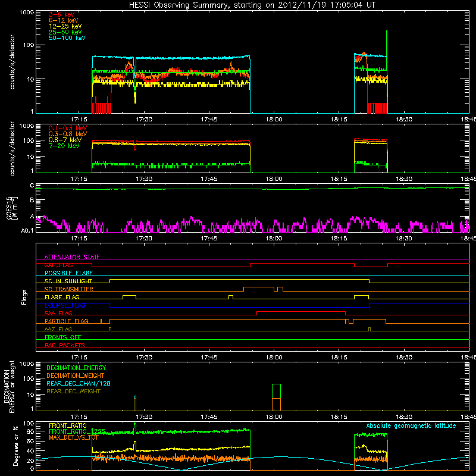Image resolution: width=476 pixels, height=476 pixels.
Task: Click the 12-25 keV legend label
Action: [x=65, y=26]
